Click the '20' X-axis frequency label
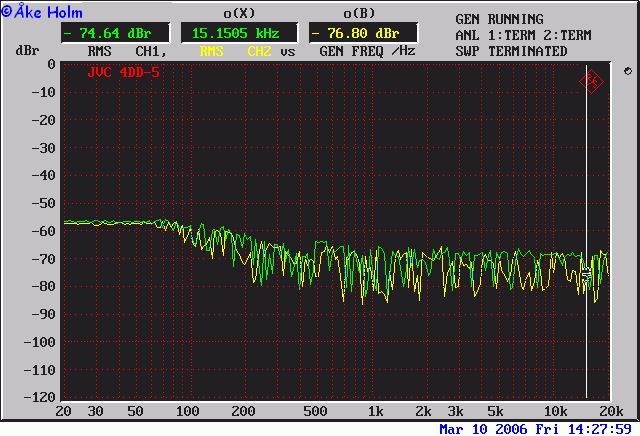Image resolution: width=640 pixels, height=436 pixels. pos(63,411)
